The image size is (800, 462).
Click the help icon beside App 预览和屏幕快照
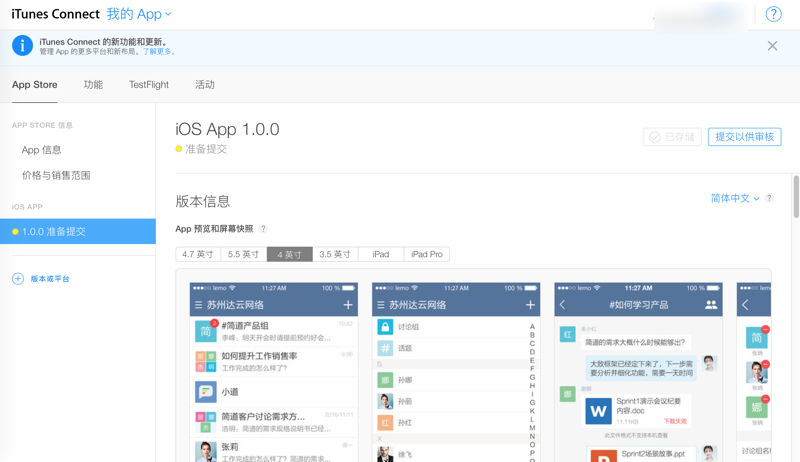pos(263,229)
